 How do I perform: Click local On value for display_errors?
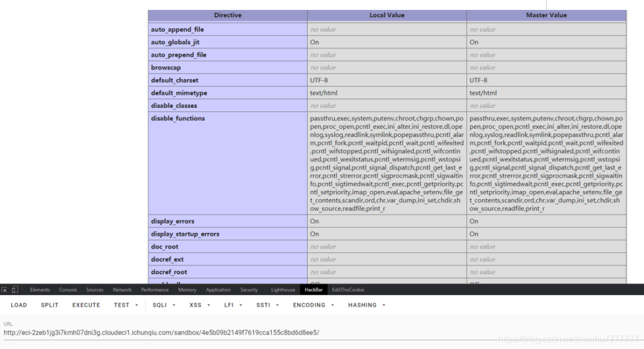315,221
